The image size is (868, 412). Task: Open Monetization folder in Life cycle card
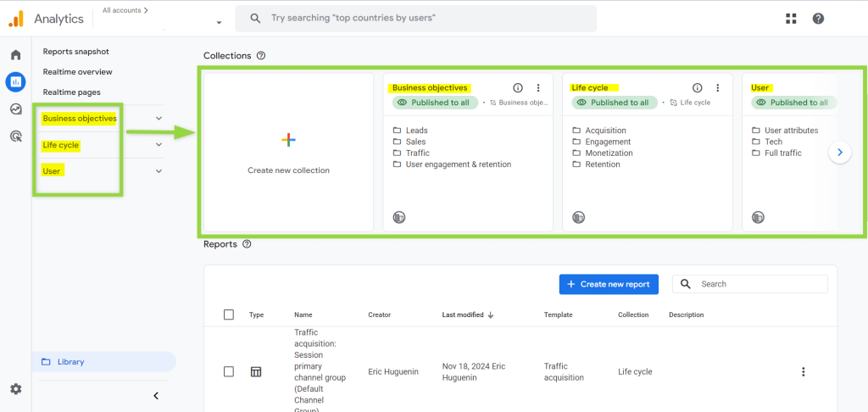point(603,153)
